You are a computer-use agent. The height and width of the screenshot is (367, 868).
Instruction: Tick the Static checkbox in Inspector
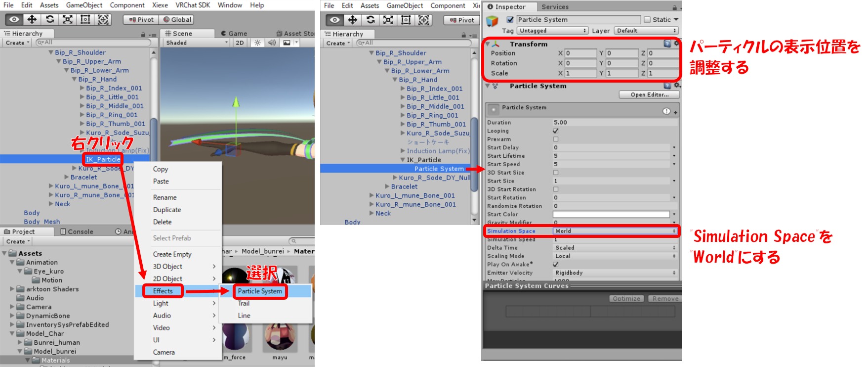(x=647, y=20)
